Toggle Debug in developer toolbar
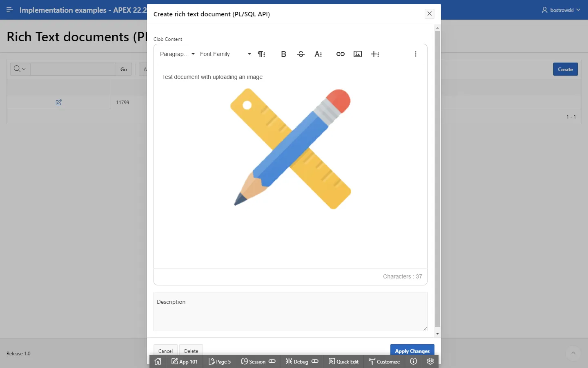Image resolution: width=588 pixels, height=368 pixels. (x=302, y=361)
